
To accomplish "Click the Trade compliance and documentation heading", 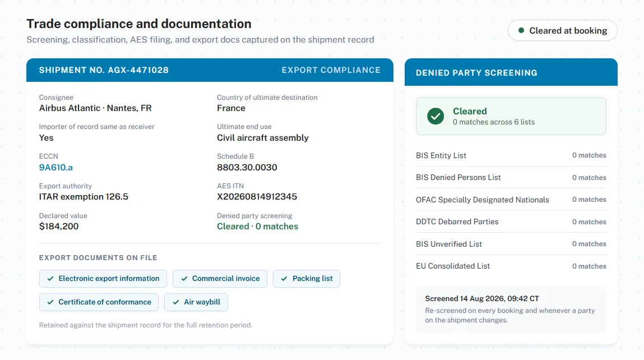I will tap(139, 24).
